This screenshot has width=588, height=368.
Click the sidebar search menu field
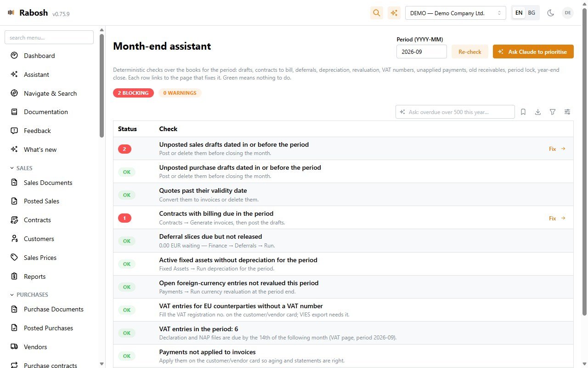49,37
